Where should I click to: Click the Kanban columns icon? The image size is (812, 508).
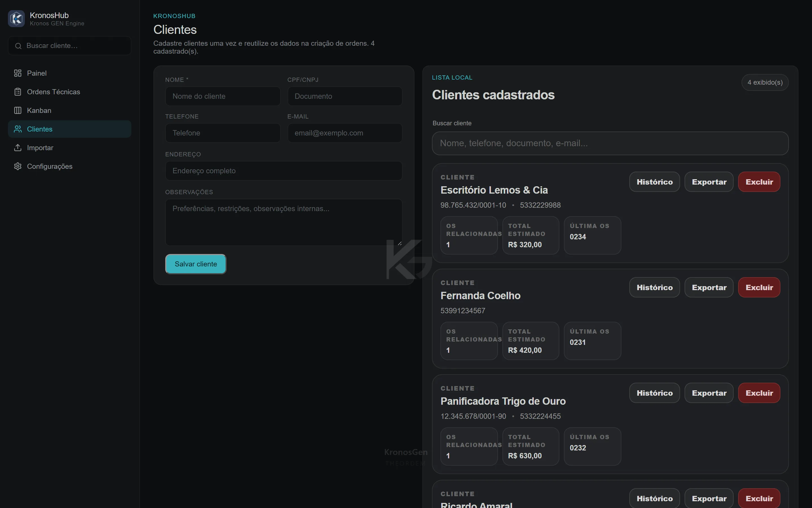[18, 110]
